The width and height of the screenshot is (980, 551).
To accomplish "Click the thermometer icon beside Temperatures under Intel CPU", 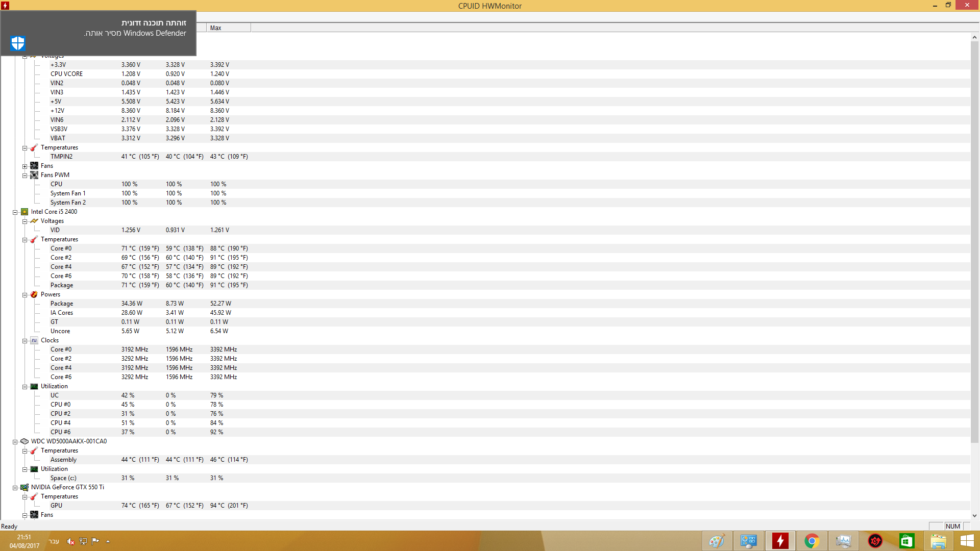I will [x=34, y=239].
